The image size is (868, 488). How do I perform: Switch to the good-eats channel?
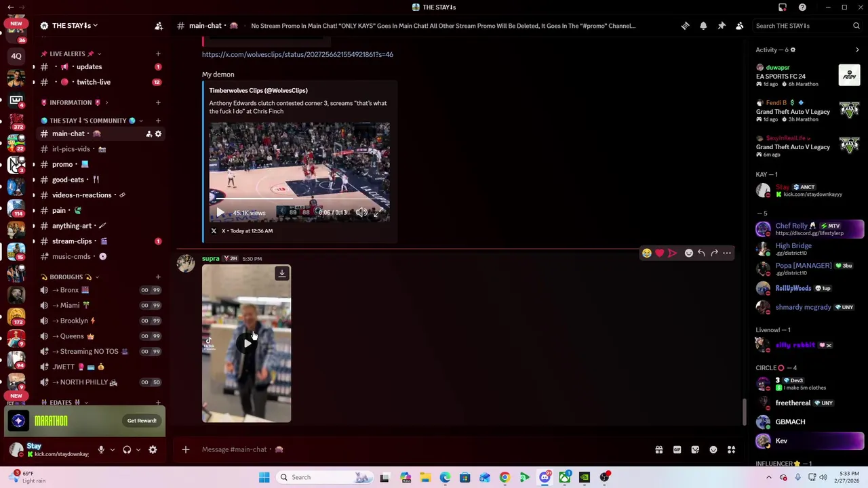(100, 180)
